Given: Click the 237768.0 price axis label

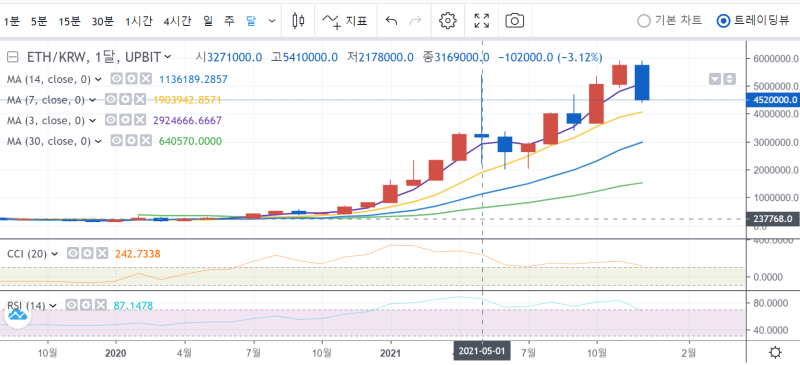Looking at the screenshot, I should [772, 219].
